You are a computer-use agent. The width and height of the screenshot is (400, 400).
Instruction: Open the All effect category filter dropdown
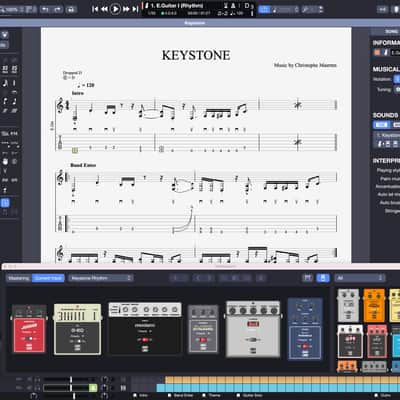360,278
